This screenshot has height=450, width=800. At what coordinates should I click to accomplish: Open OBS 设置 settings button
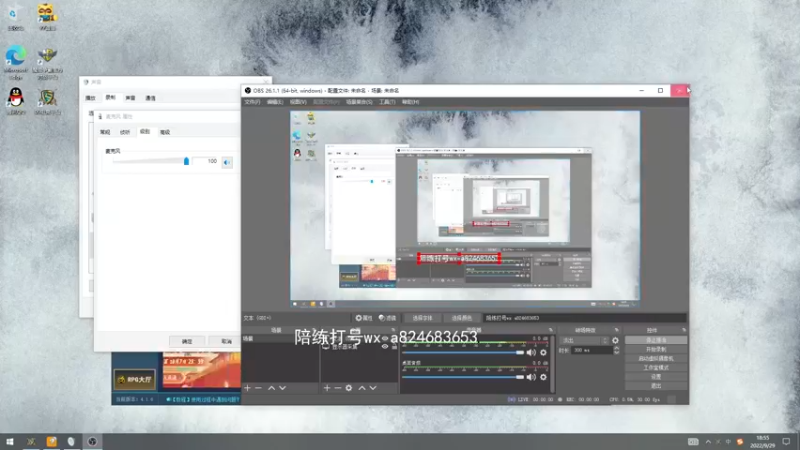click(x=656, y=377)
